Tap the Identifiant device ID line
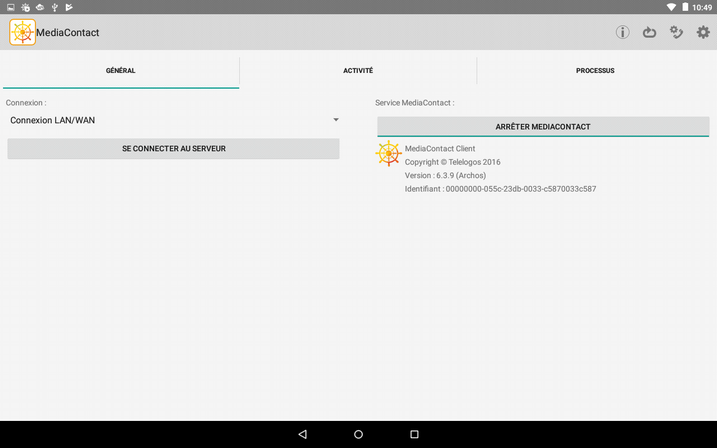Viewport: 717px width, 448px height. (x=500, y=189)
